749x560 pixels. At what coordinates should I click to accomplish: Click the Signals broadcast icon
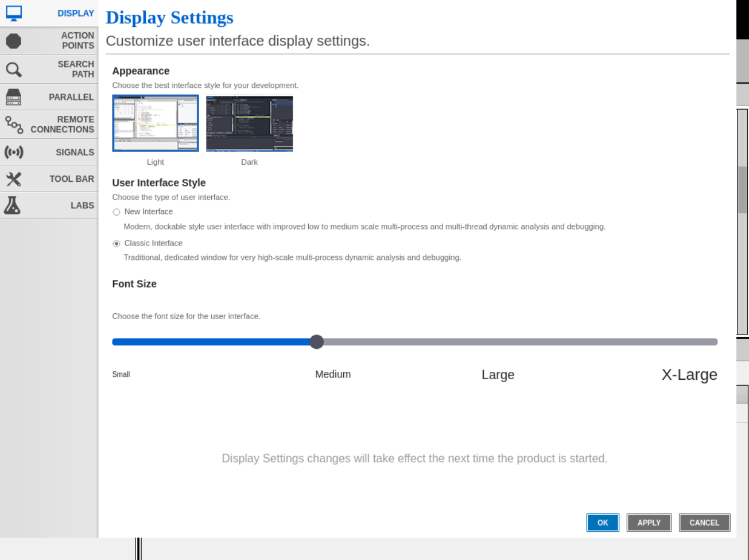pyautogui.click(x=14, y=152)
